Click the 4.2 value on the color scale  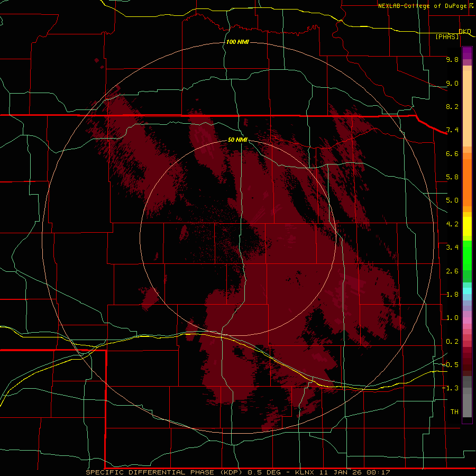point(452,224)
